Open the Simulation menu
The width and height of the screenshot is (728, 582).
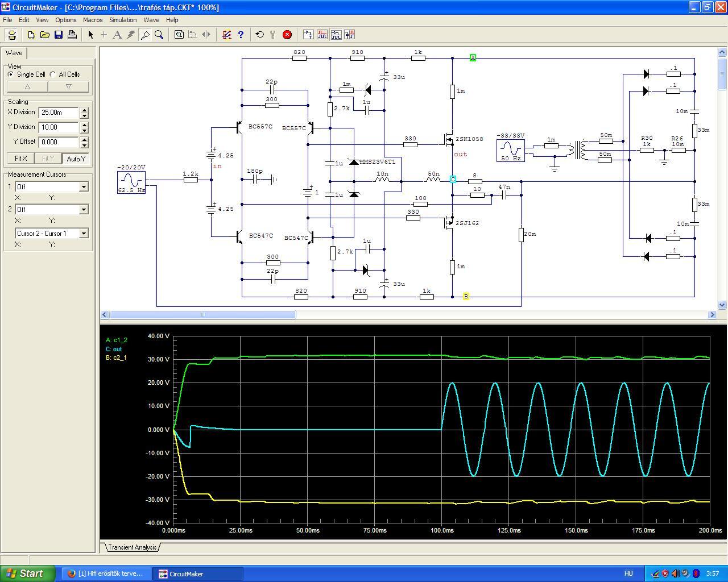[123, 20]
